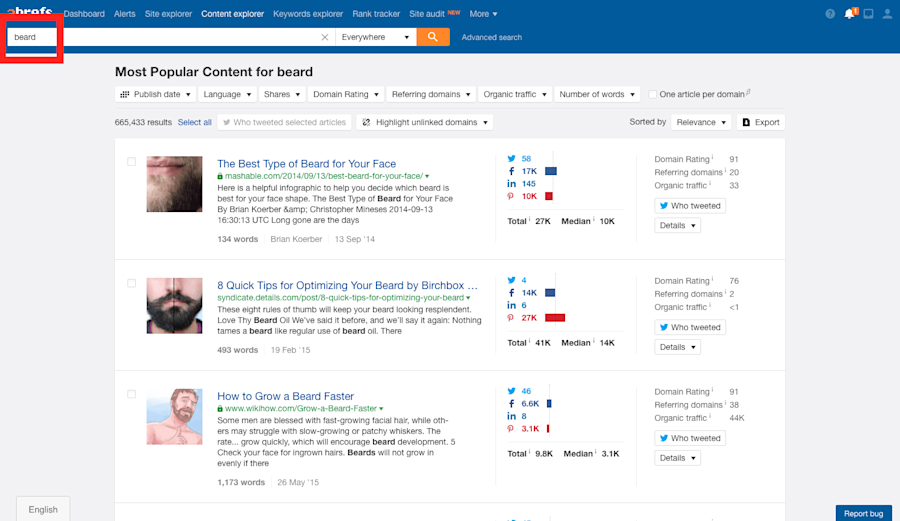Click the Pinterest icon in wikihow result shares
The image size is (900, 521).
pos(510,429)
